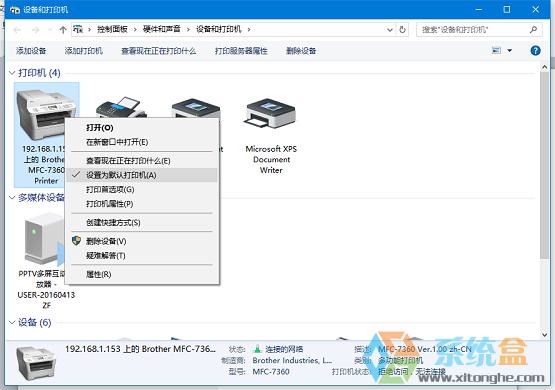Click Brother Industries manufacturer value
Screen dimensions: 555x390
pos(292,360)
